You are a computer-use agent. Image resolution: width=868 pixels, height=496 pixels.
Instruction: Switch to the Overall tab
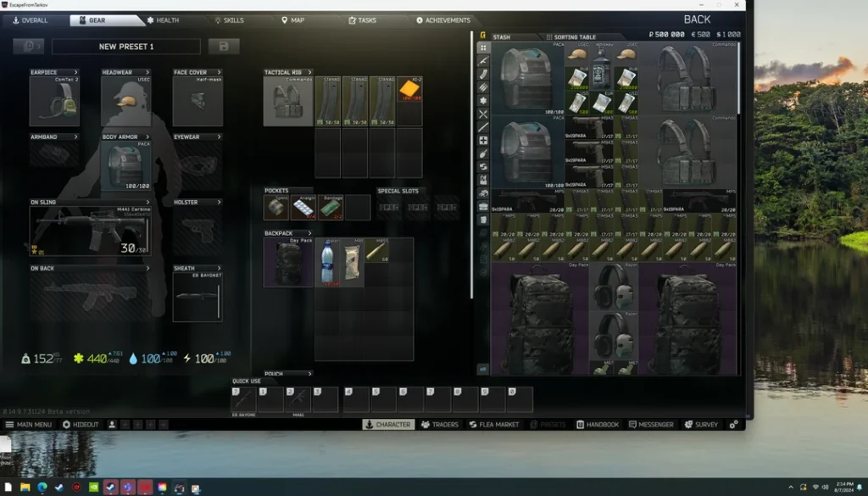(x=31, y=20)
